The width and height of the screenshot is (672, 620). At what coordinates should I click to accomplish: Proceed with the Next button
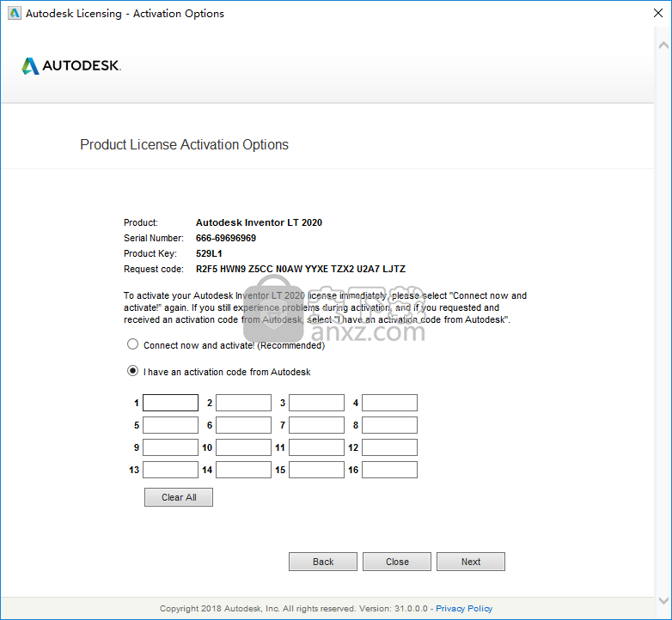point(471,562)
